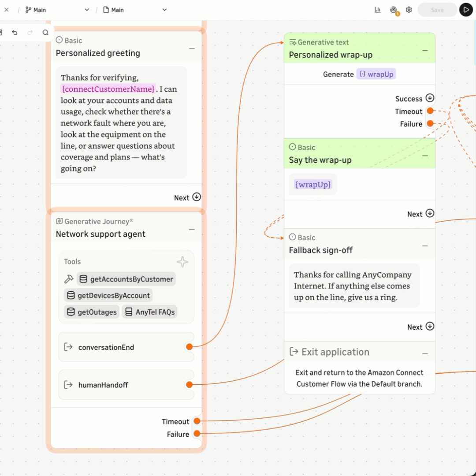The image size is (476, 476).
Task: Click the Generative text type icon
Action: pos(293,42)
